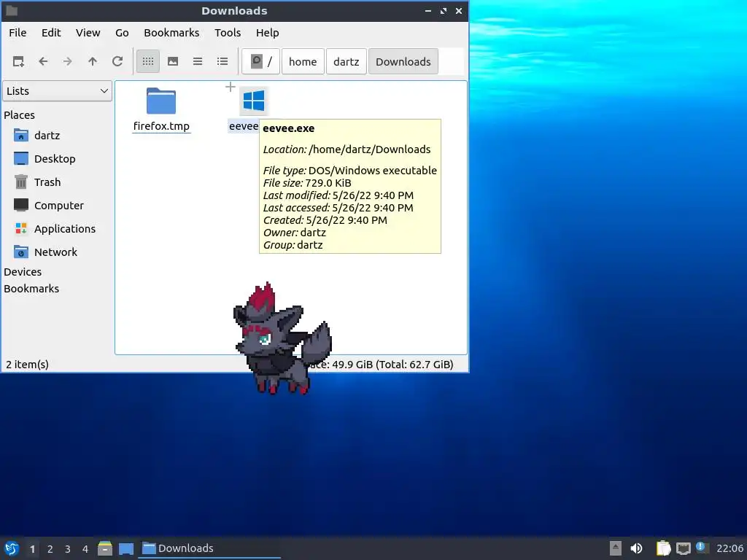Image resolution: width=747 pixels, height=560 pixels.
Task: Open a new tab with toolbar icon
Action: tap(18, 61)
